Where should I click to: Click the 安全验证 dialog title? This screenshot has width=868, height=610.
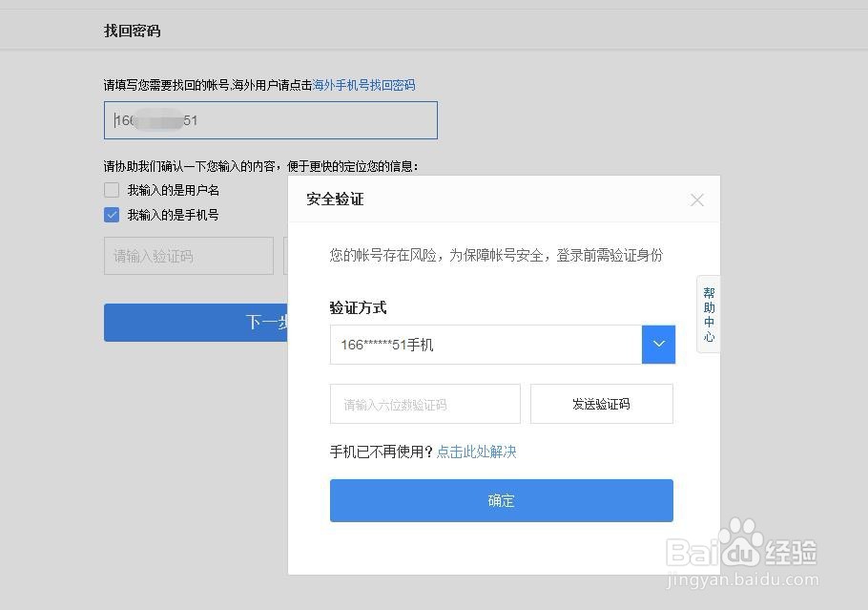tap(335, 200)
